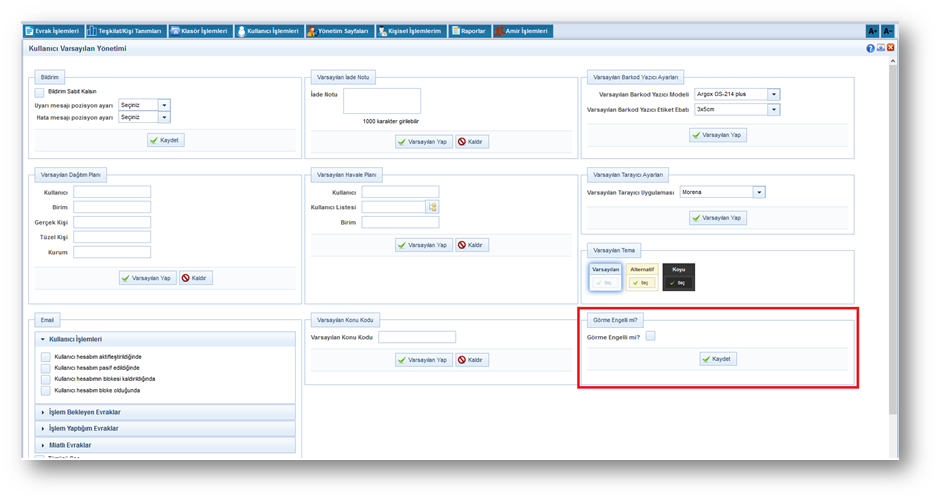Image resolution: width=941 pixels, height=502 pixels.
Task: Open help with the question mark icon
Action: point(870,48)
